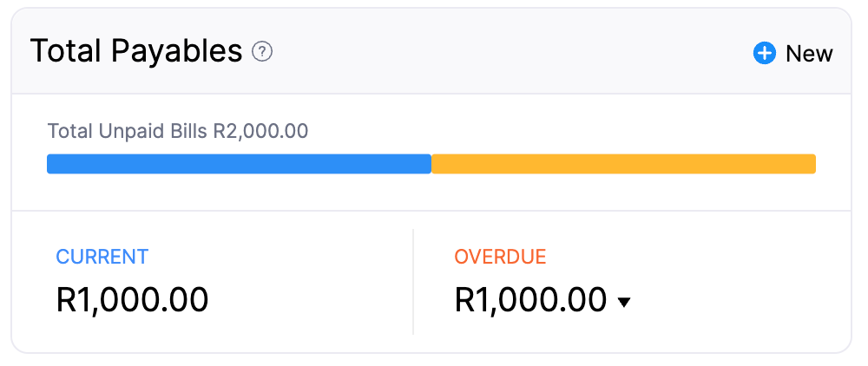The image size is (868, 366).
Task: Click the Total Unpaid Bills label text
Action: [128, 132]
